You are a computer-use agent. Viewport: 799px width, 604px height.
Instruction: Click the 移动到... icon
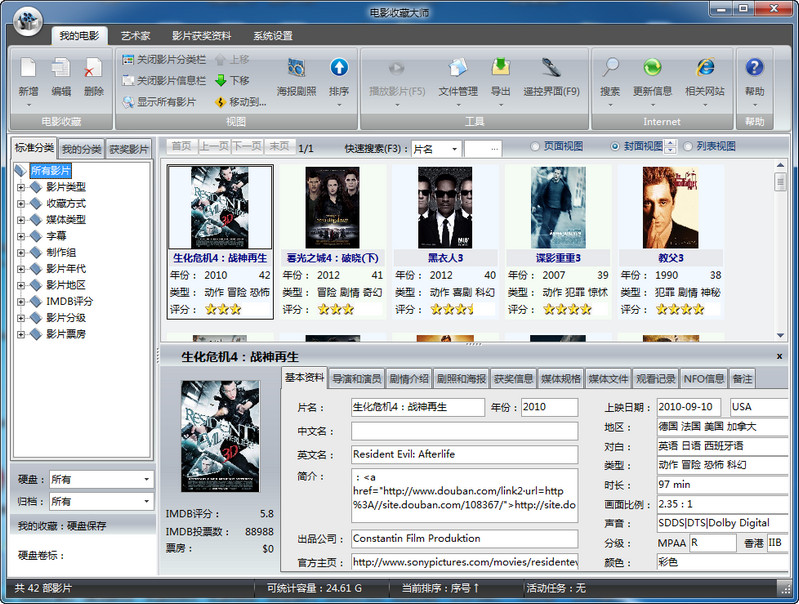[220, 102]
